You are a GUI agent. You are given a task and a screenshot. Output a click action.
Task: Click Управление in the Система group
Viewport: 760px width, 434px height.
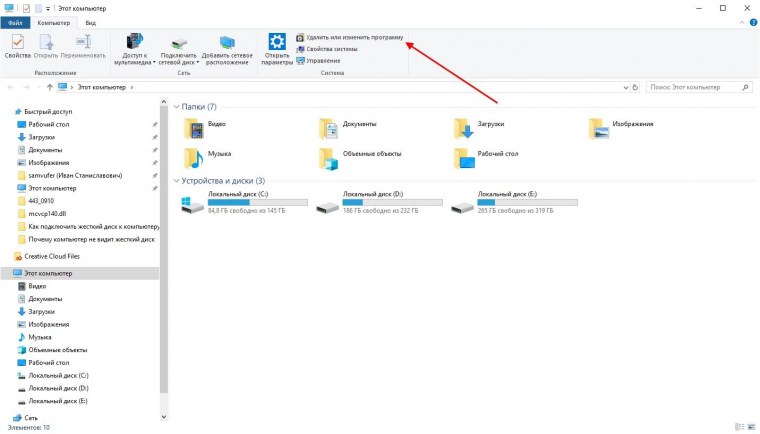(x=322, y=60)
